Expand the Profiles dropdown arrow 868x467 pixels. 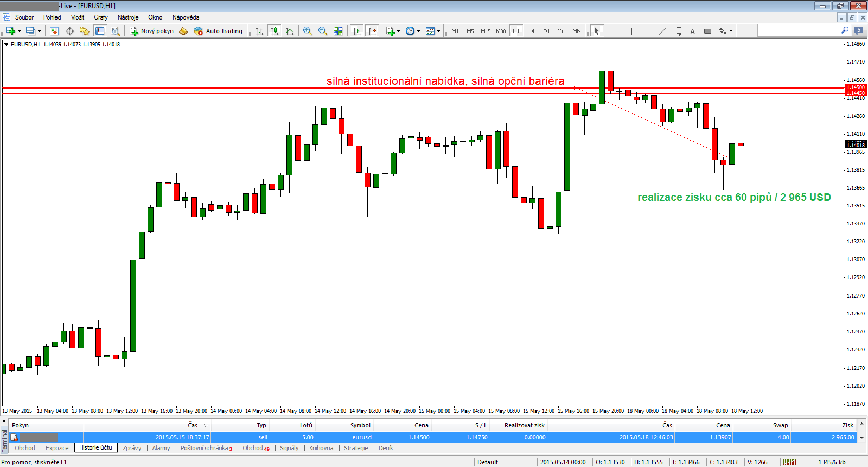(x=40, y=31)
